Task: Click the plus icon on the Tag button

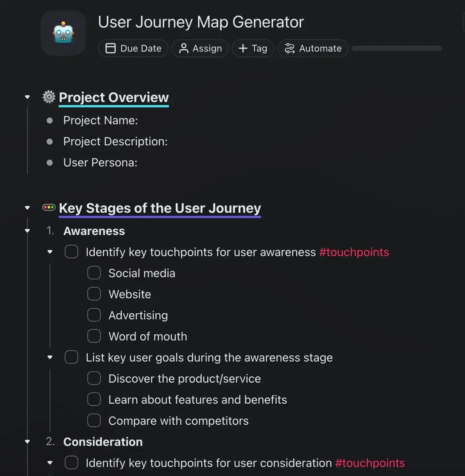Action: [243, 48]
